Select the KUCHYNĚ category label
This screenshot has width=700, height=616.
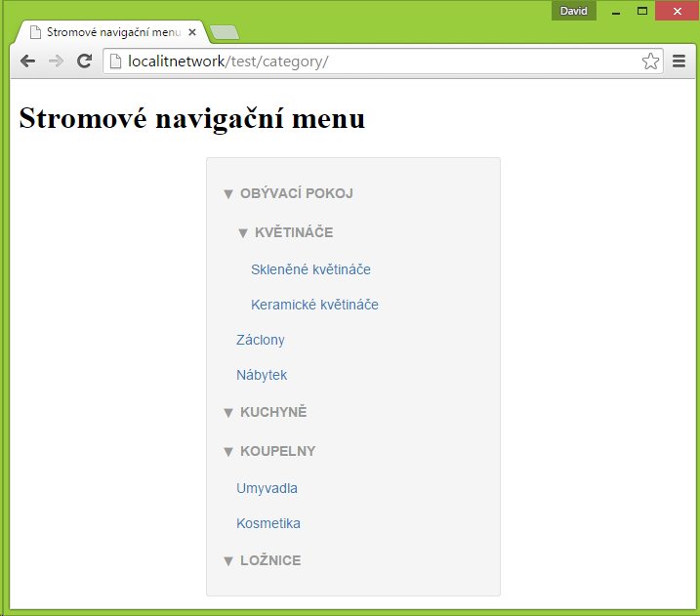point(273,412)
